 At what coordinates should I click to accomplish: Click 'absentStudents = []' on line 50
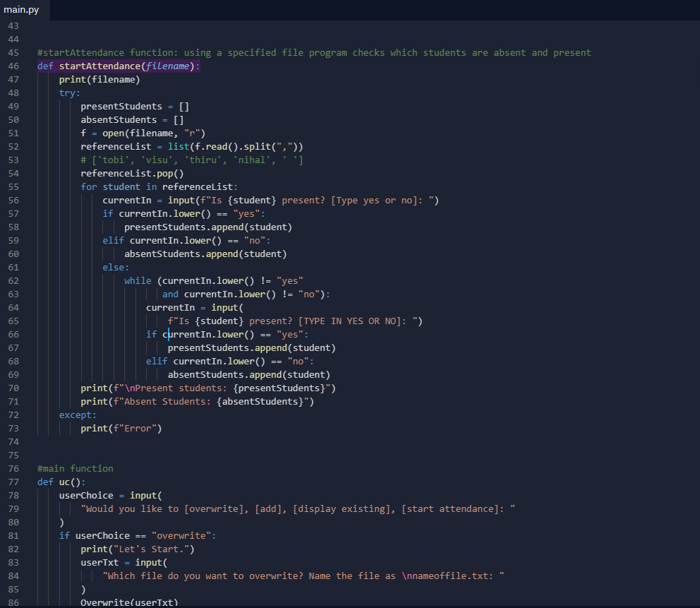(132, 120)
